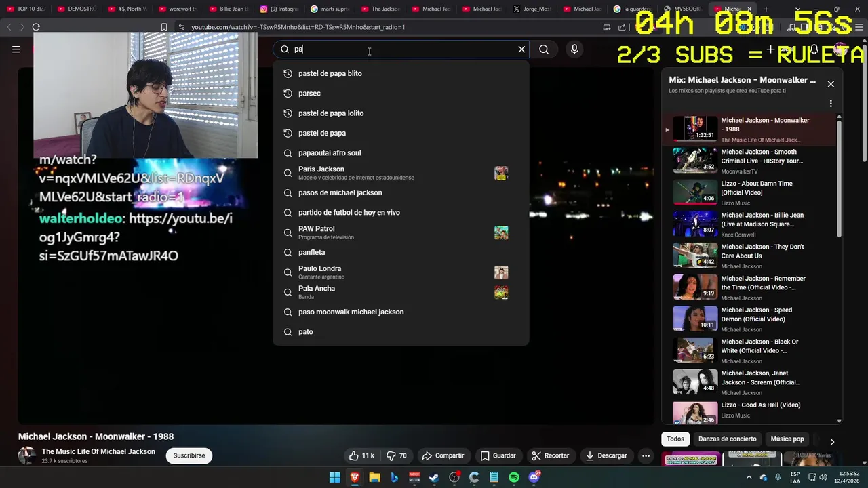Open the Windows Start menu

coord(335,478)
